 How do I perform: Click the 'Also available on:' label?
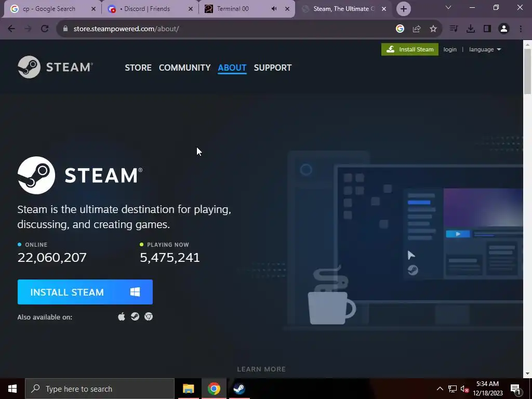pyautogui.click(x=45, y=317)
